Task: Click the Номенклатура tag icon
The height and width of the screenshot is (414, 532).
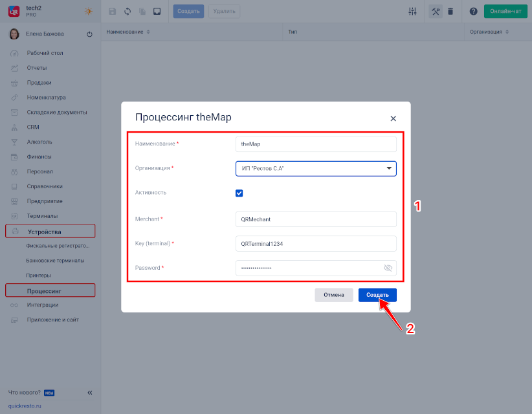Action: click(x=14, y=98)
